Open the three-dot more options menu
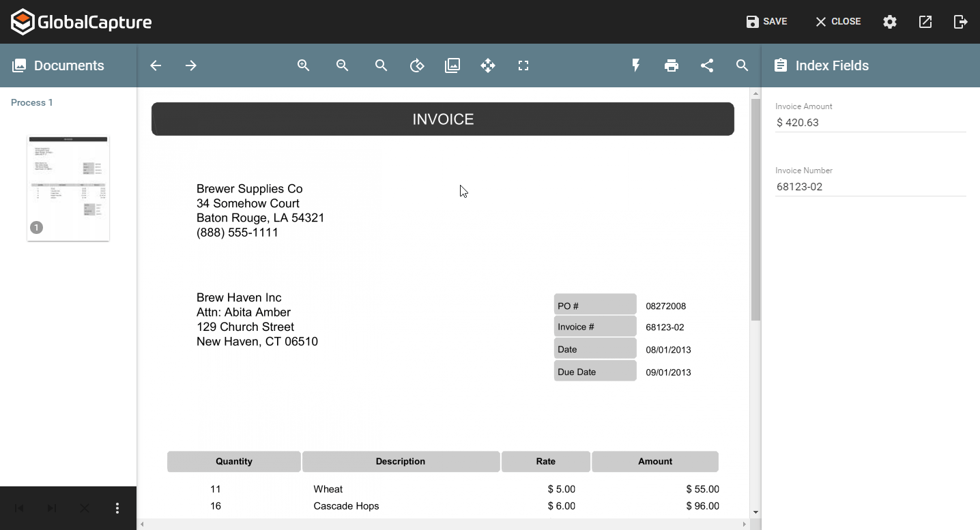The width and height of the screenshot is (980, 530). point(117,508)
